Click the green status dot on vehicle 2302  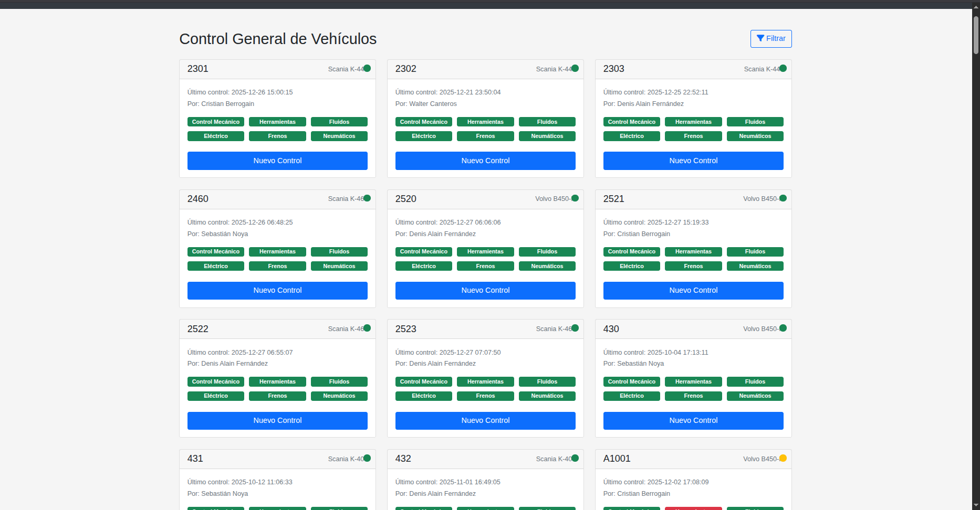point(575,68)
